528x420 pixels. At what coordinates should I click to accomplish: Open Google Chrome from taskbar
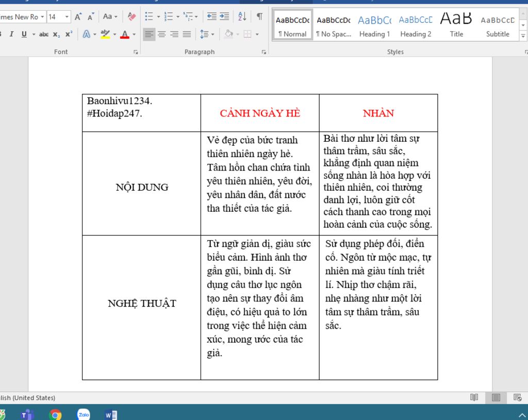click(x=55, y=415)
